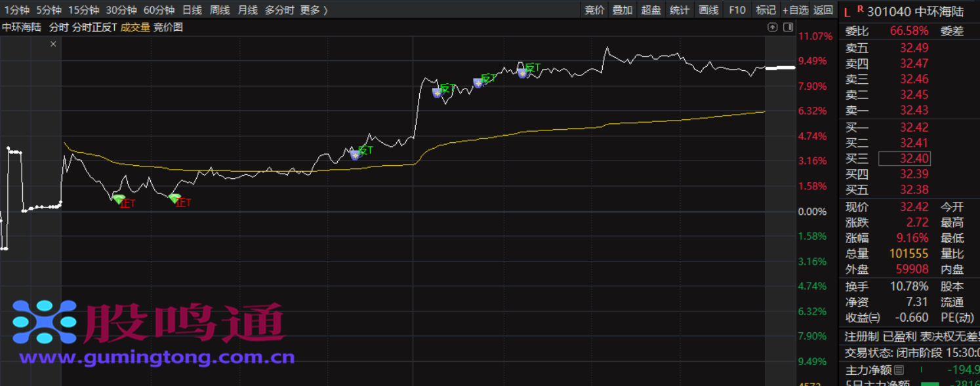Select the 5分钟 period tab

click(x=49, y=10)
